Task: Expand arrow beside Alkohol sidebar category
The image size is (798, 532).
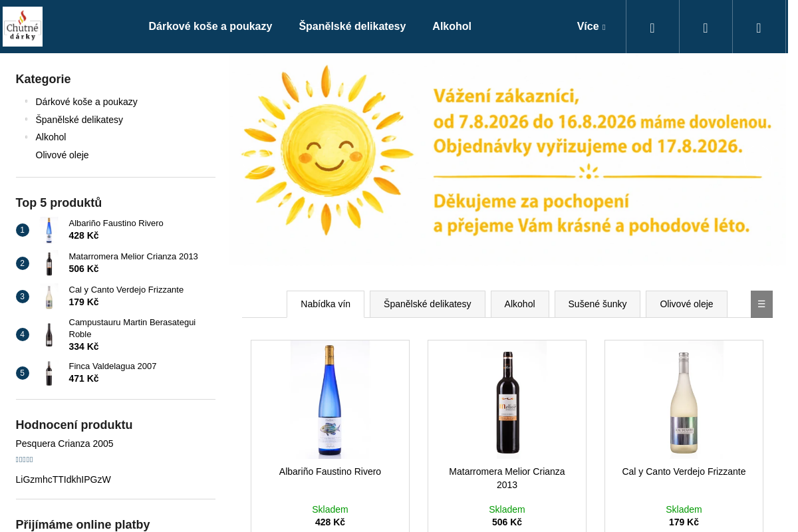Action: click(x=27, y=137)
